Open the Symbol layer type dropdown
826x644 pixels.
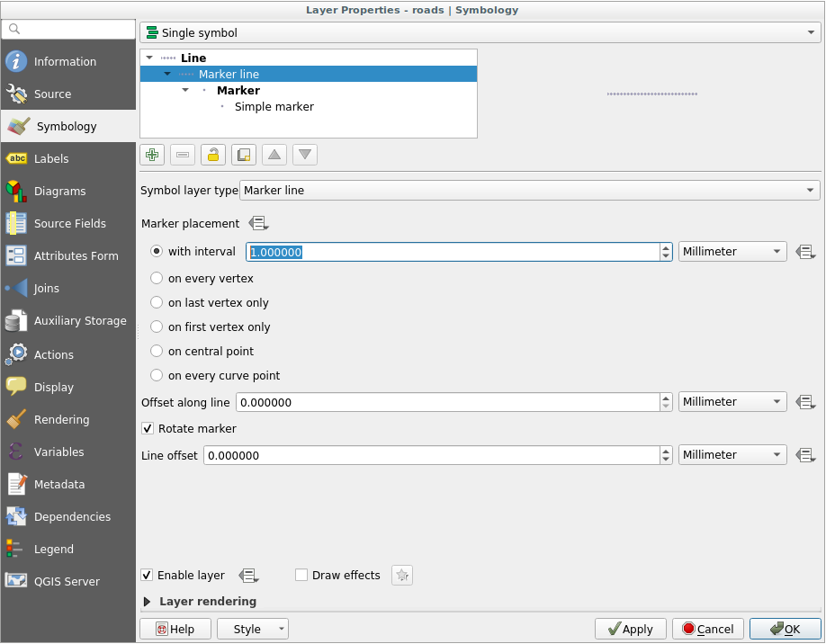(x=529, y=191)
